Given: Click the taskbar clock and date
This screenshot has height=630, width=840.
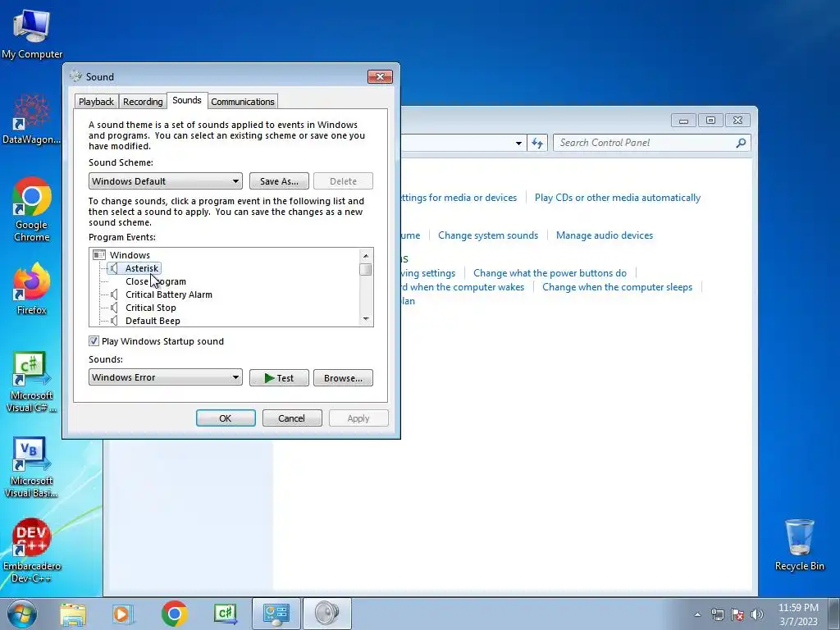Looking at the screenshot, I should coord(798,614).
